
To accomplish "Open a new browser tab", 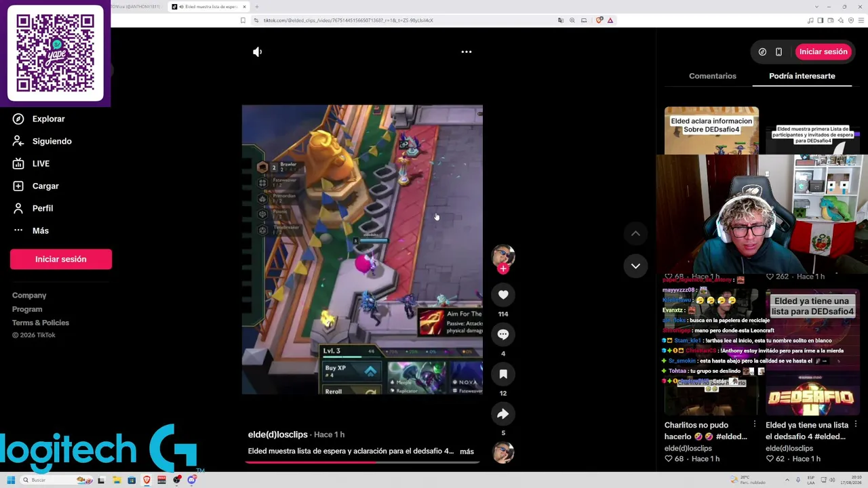I will [256, 7].
